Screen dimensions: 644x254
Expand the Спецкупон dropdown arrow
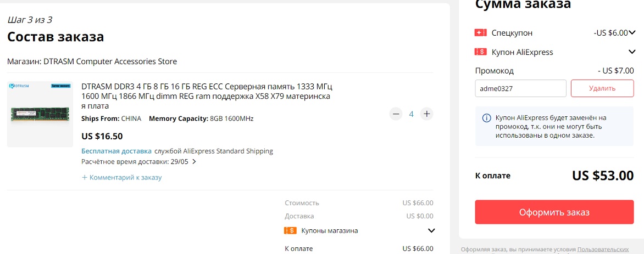point(632,33)
